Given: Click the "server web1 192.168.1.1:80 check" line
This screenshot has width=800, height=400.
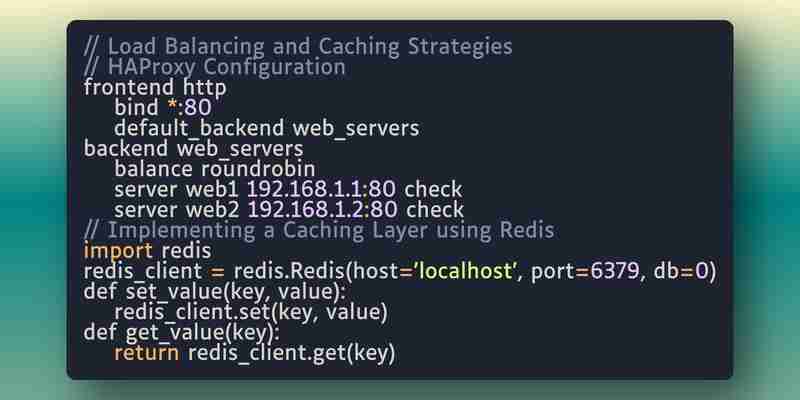Looking at the screenshot, I should (x=288, y=190).
